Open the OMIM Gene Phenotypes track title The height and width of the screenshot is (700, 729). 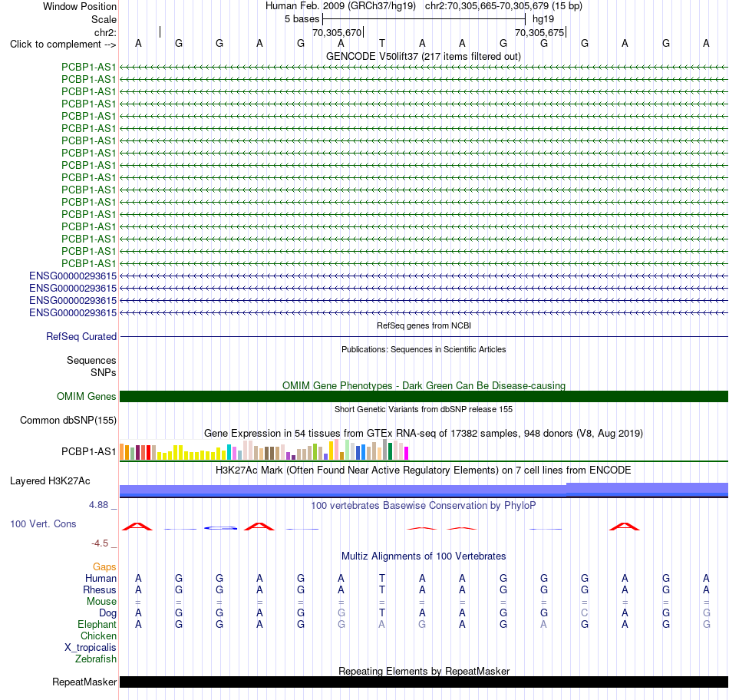tap(424, 385)
